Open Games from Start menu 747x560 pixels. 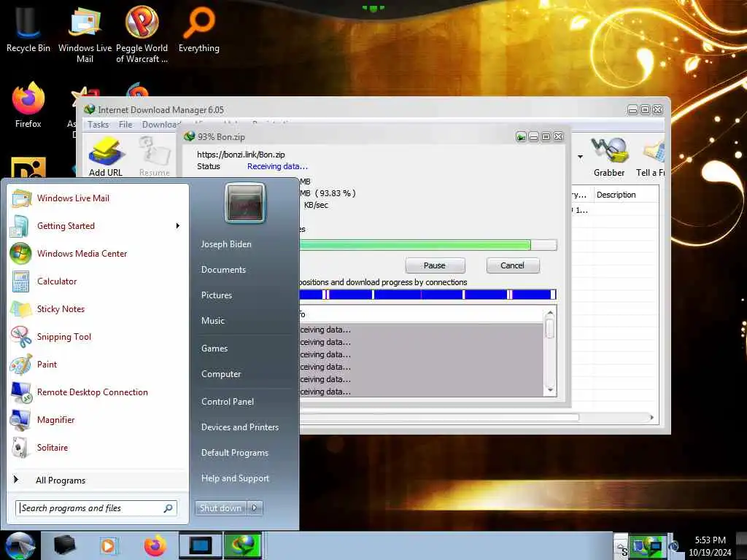(x=214, y=348)
